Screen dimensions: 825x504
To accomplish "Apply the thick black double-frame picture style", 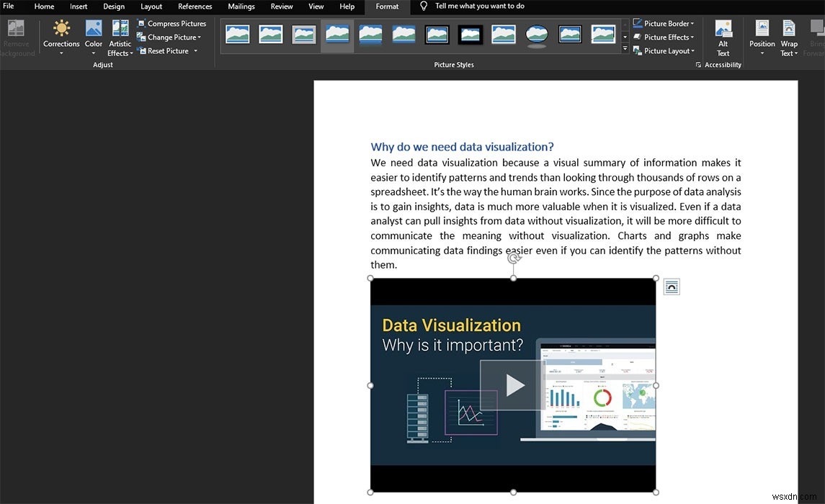I will point(437,34).
